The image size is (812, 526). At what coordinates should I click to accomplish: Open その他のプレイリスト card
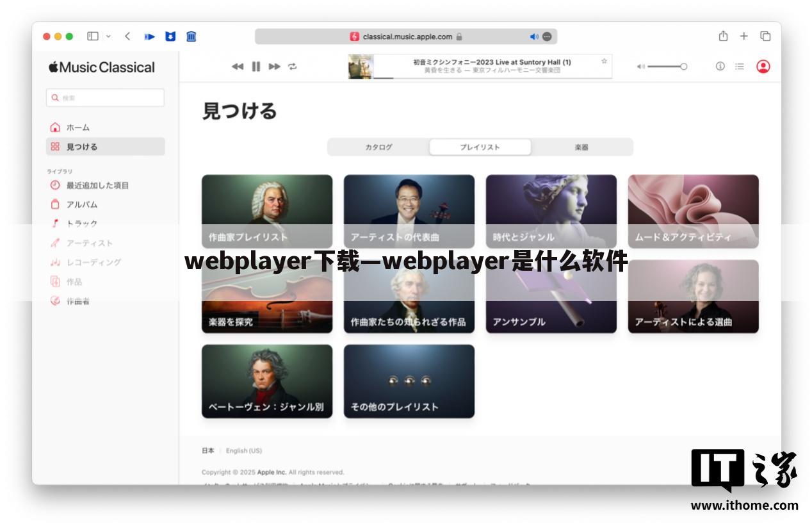(409, 381)
